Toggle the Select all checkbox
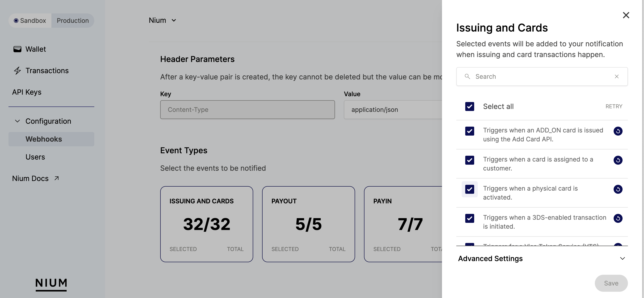644x298 pixels. 469,106
